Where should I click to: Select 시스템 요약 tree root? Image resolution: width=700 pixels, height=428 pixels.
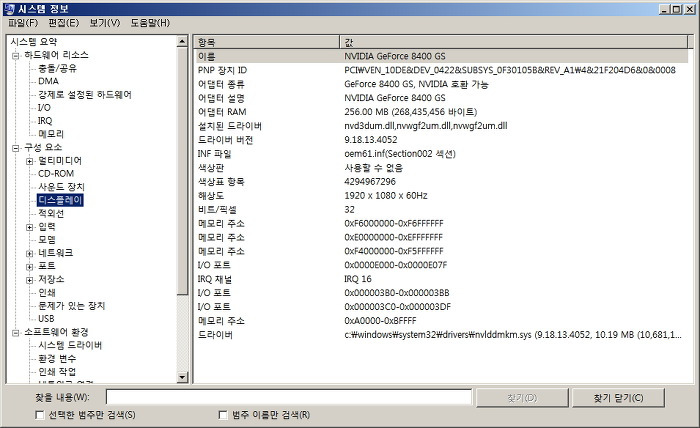point(34,42)
